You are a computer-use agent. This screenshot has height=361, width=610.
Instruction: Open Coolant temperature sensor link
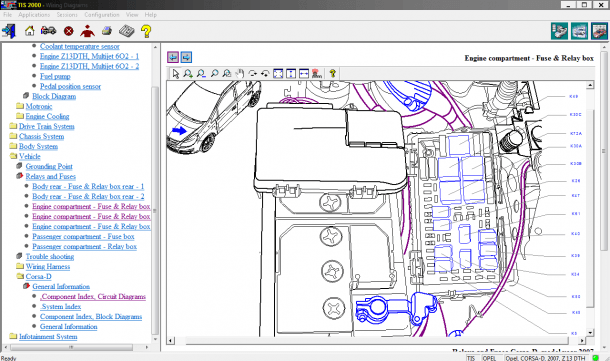(x=80, y=46)
